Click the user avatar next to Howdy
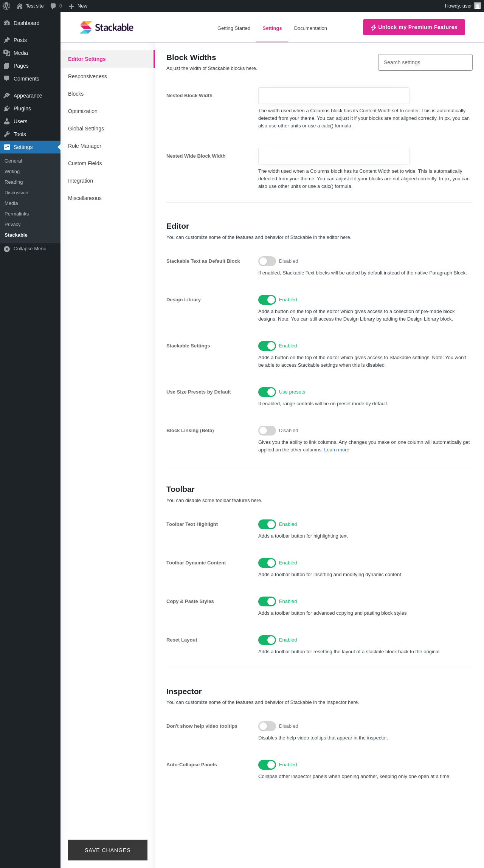 pyautogui.click(x=478, y=6)
